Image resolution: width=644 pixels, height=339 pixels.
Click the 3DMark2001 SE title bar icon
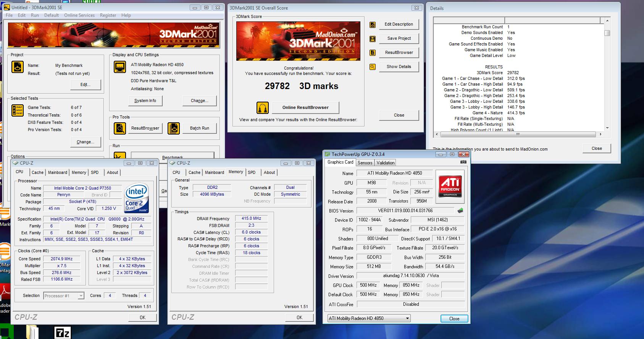(7, 7)
